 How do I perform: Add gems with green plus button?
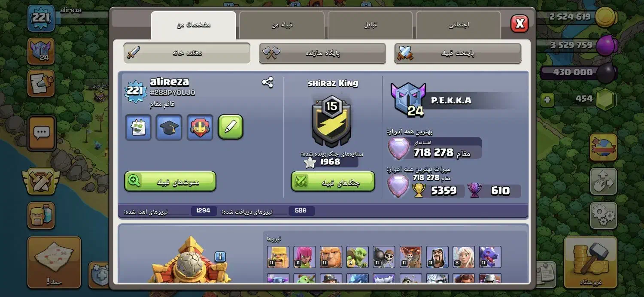[547, 100]
